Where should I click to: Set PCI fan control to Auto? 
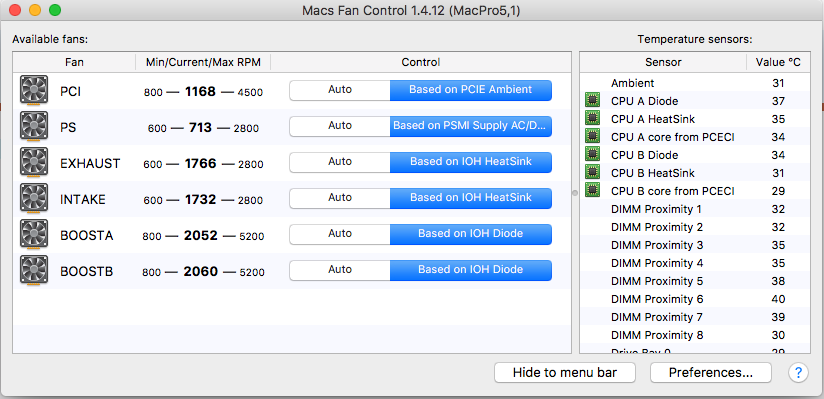[x=339, y=90]
